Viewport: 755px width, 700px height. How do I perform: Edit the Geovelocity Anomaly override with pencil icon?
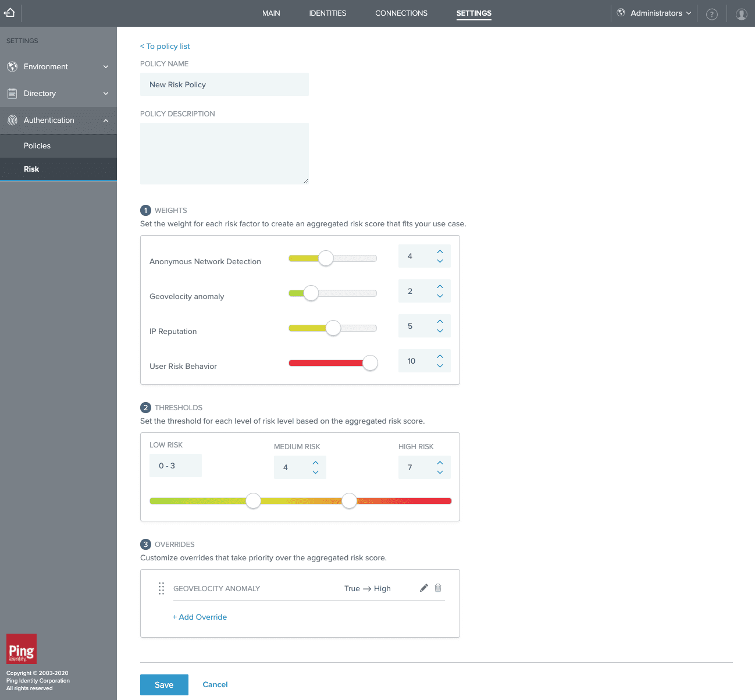tap(423, 588)
